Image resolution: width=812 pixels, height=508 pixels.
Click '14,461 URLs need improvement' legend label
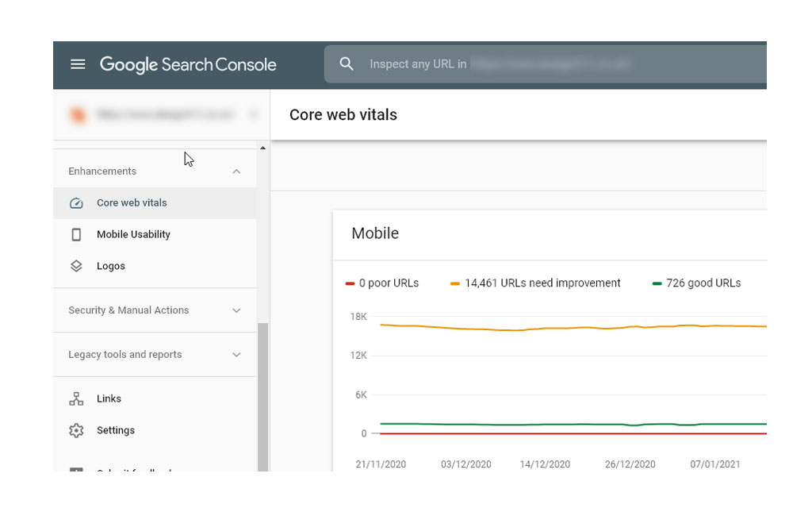click(542, 283)
